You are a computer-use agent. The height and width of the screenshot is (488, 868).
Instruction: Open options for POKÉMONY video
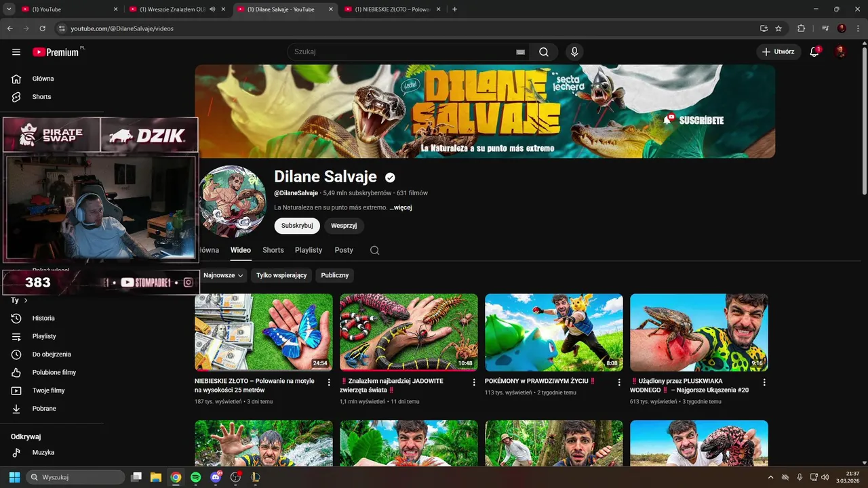point(619,382)
